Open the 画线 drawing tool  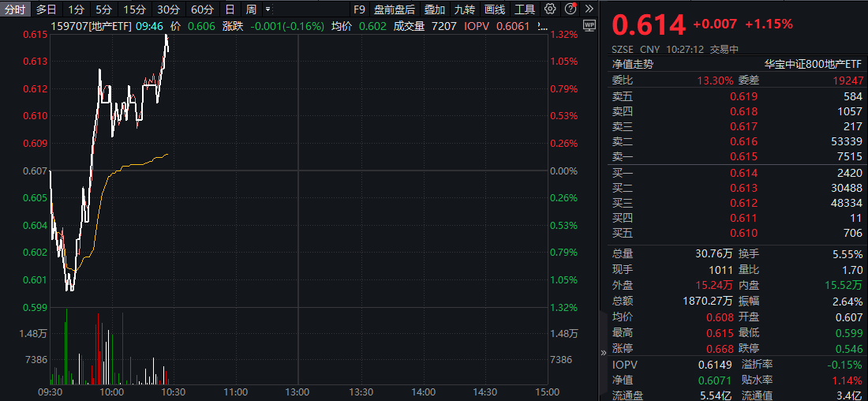(x=495, y=9)
